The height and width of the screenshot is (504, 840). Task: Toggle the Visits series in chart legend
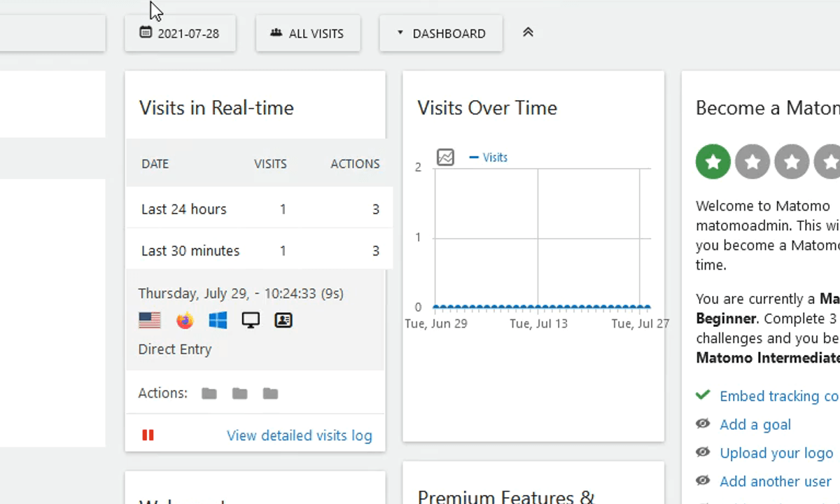point(489,157)
